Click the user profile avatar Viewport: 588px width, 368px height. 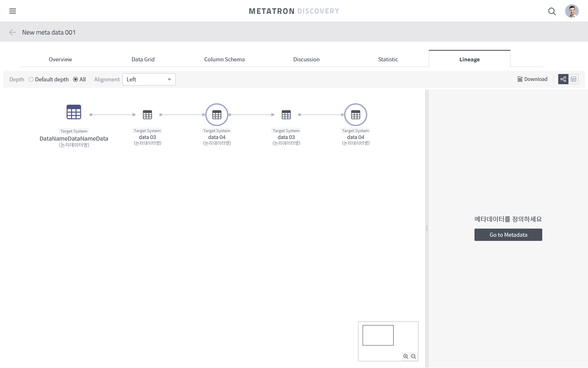click(572, 11)
